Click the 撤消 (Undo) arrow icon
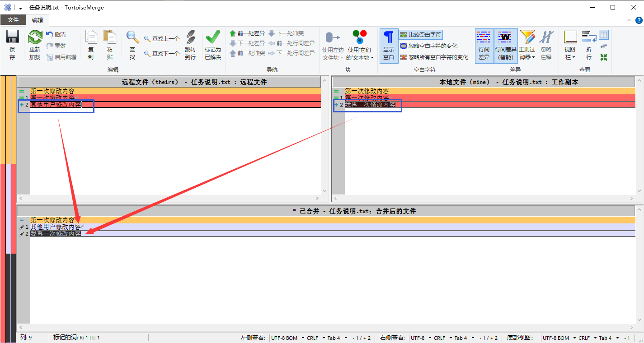 [x=56, y=34]
